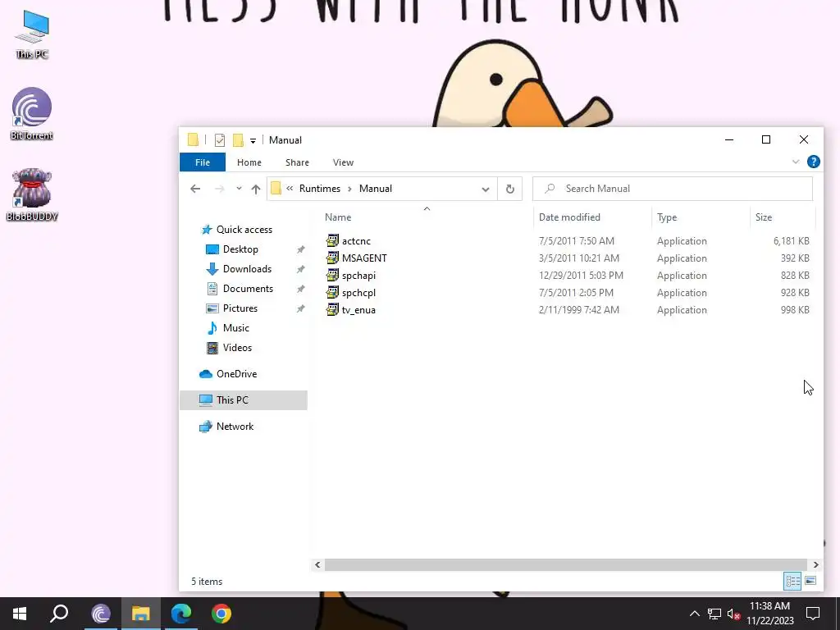Select the spchapi application file
Viewport: 840px width, 630px height.
[358, 276]
